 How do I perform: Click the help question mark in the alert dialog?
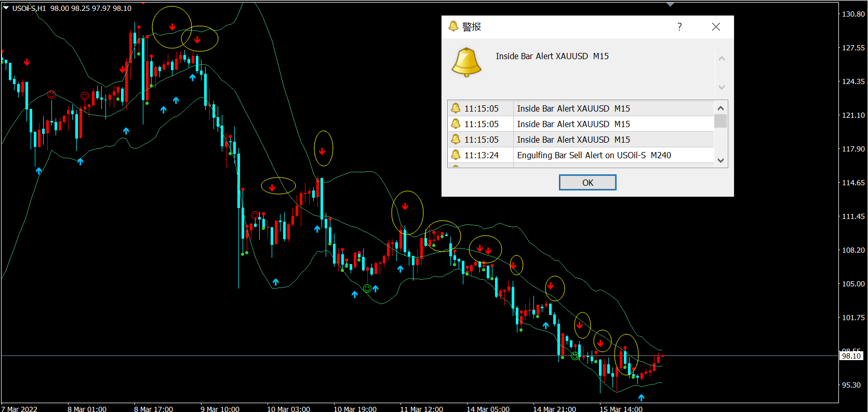click(679, 27)
